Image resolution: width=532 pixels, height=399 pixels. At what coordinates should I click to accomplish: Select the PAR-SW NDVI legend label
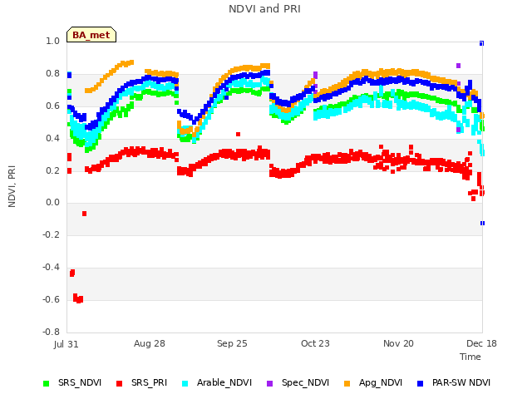[x=461, y=382]
